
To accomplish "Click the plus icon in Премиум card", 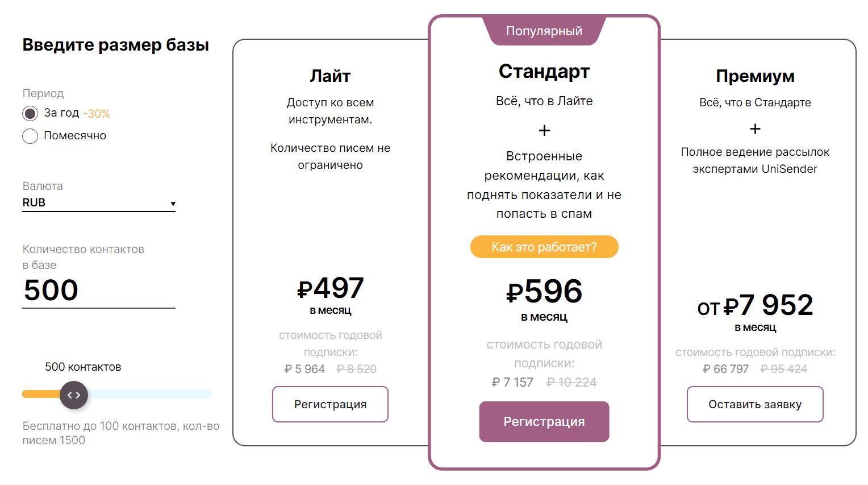I will coord(755,129).
